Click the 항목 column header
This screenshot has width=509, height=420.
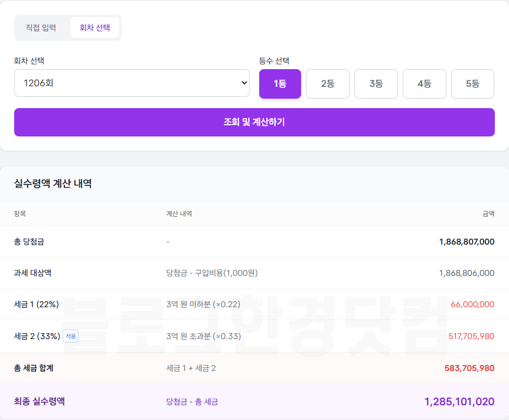coord(21,213)
